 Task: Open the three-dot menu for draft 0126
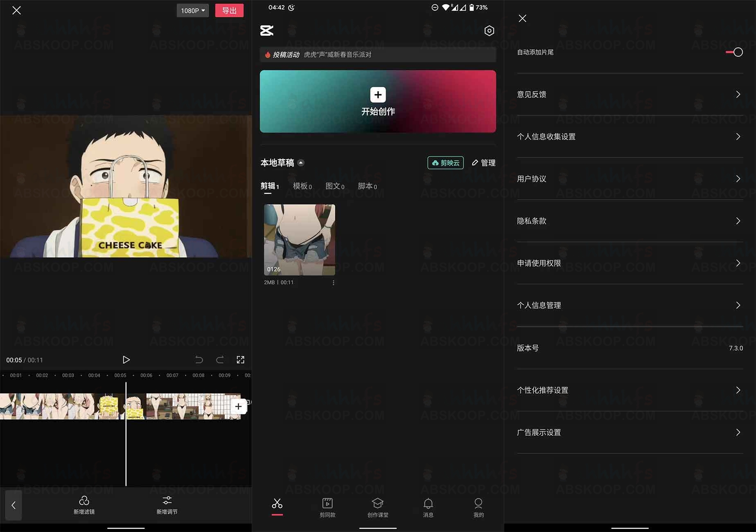click(334, 283)
